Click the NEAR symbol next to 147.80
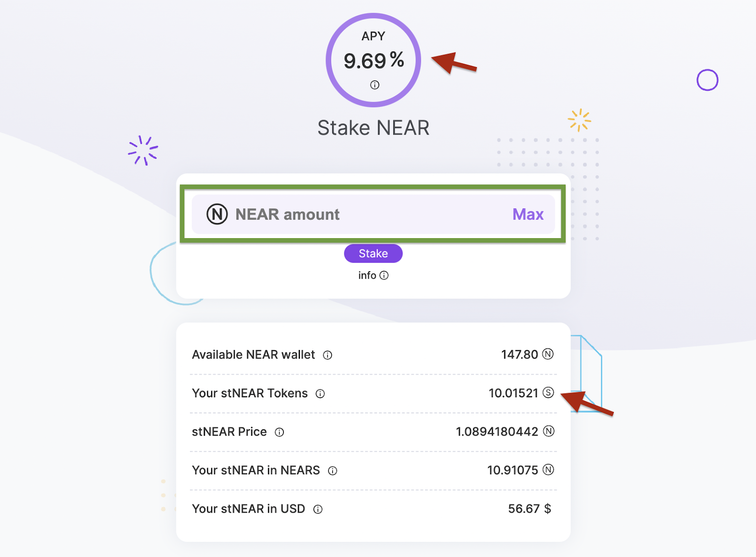 tap(548, 354)
